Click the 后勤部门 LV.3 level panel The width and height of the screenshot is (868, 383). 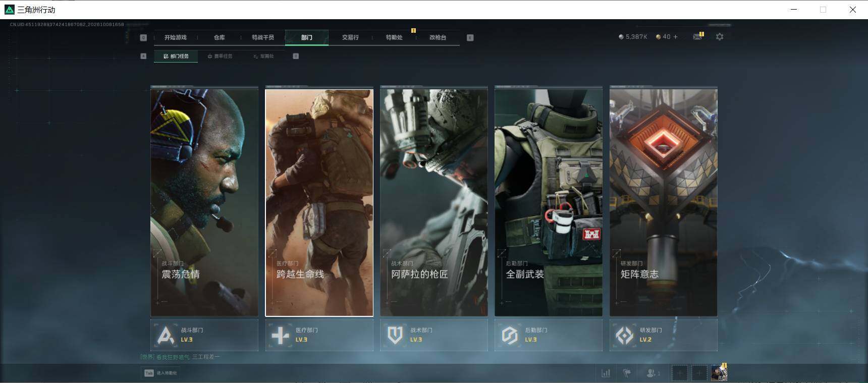549,335
